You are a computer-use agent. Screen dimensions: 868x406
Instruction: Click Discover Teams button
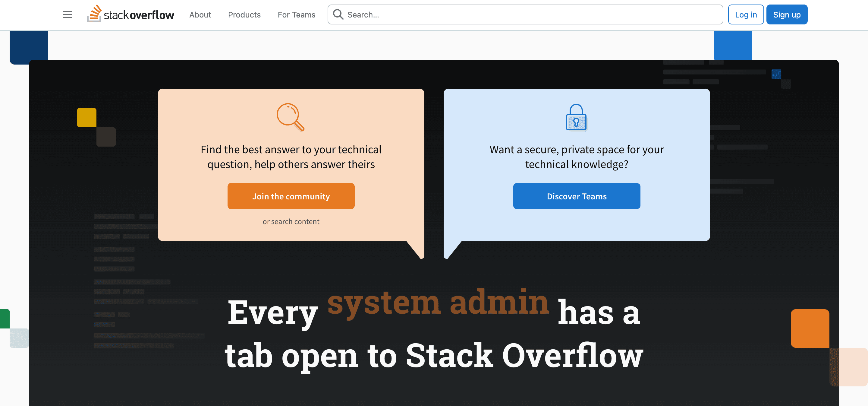tap(576, 196)
